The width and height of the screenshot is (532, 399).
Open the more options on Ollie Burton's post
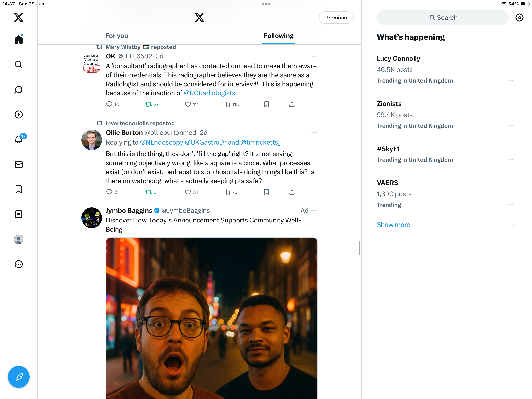(x=314, y=133)
